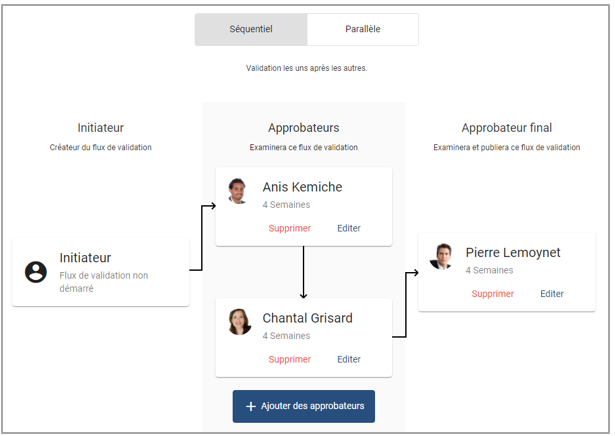Select the Parallèle validation option
Screen dimensions: 615x436
point(362,30)
